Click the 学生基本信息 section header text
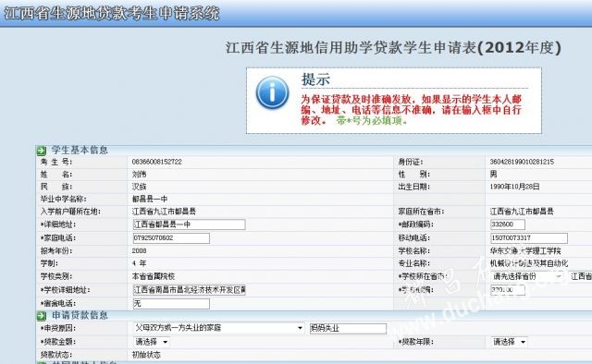 point(80,150)
